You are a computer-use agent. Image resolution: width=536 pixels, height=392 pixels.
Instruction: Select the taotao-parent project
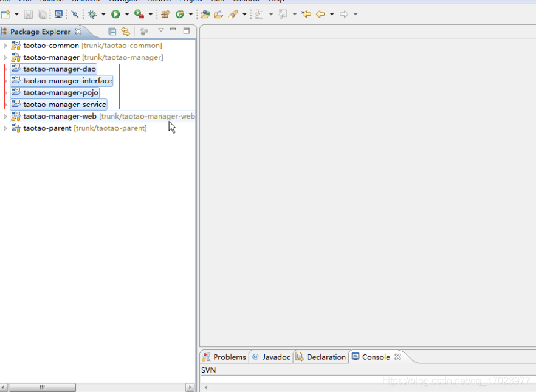[x=85, y=128]
